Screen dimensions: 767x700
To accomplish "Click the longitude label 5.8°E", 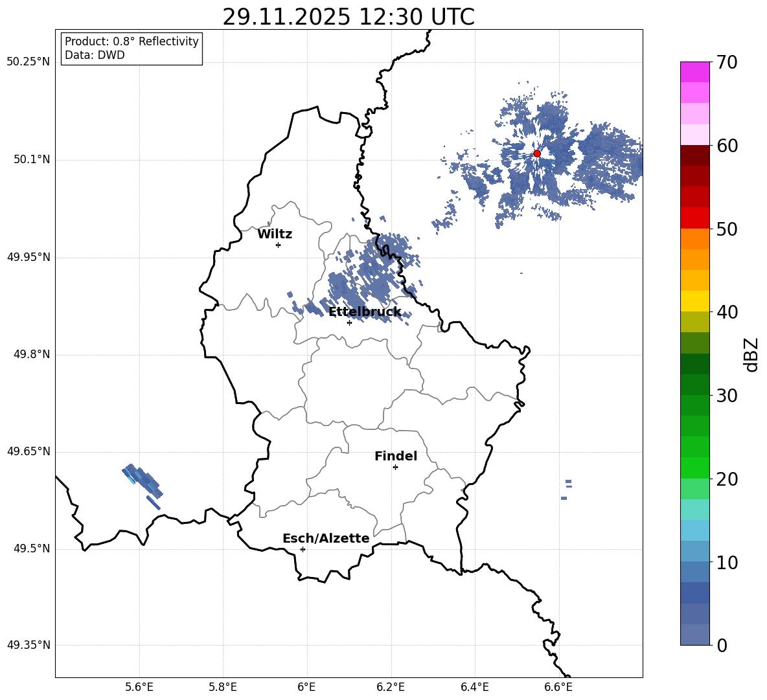I will tap(223, 687).
